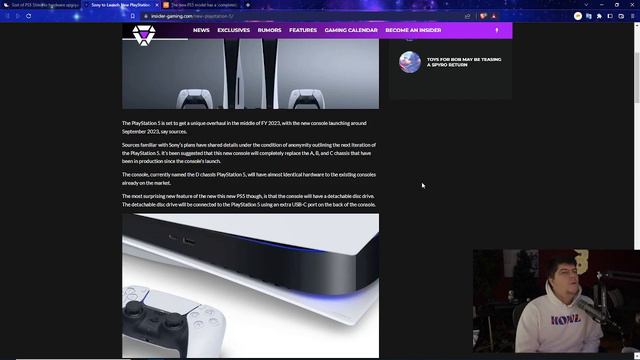Open Brave Shields lion icon

pyautogui.click(x=483, y=16)
